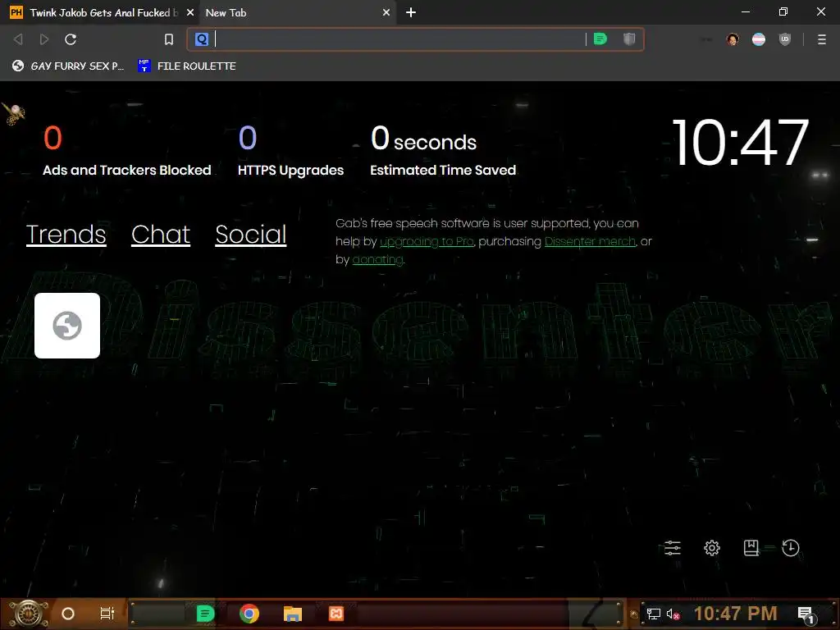
Task: Open the 10:47 PM taskbar clock
Action: 736,614
